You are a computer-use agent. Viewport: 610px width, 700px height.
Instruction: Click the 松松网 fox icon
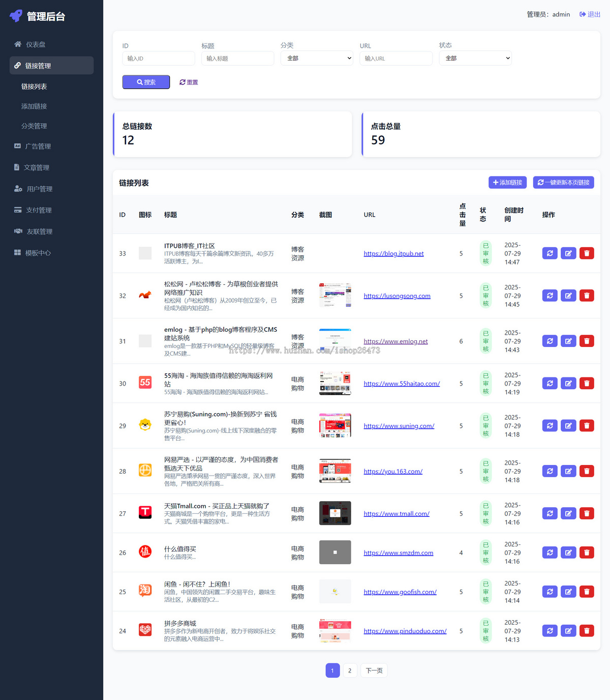(145, 295)
